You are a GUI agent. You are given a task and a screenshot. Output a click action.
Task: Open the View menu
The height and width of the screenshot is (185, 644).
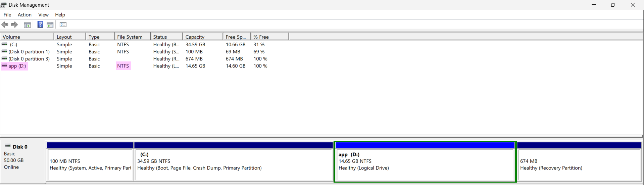point(43,15)
